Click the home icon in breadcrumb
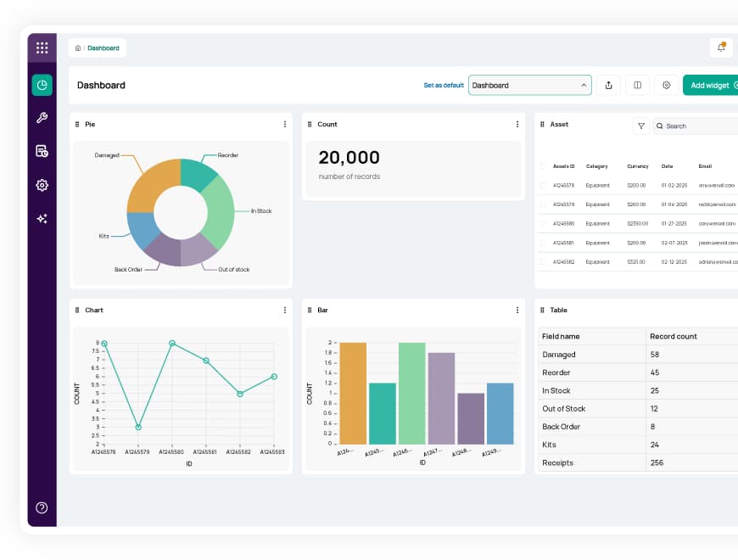This screenshot has width=738, height=560. coord(78,48)
